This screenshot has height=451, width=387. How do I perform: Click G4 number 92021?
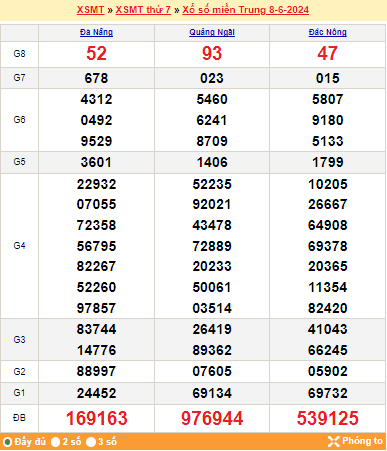(212, 204)
